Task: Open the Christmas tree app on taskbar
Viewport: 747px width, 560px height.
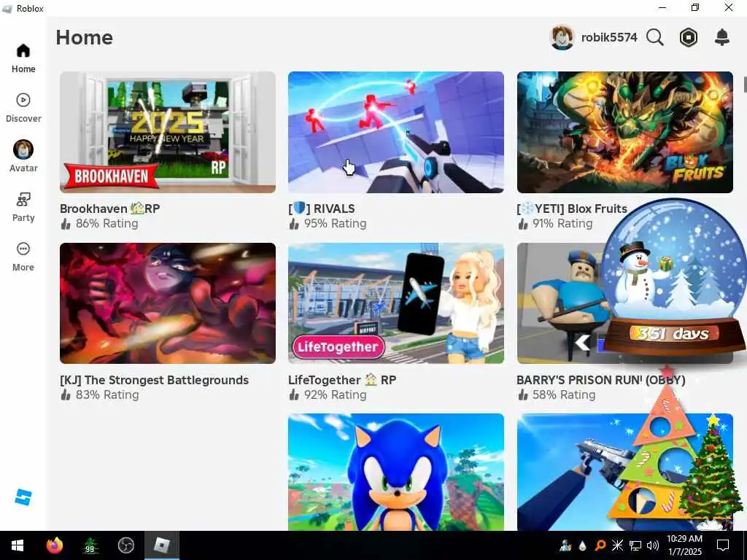Action: [90, 545]
